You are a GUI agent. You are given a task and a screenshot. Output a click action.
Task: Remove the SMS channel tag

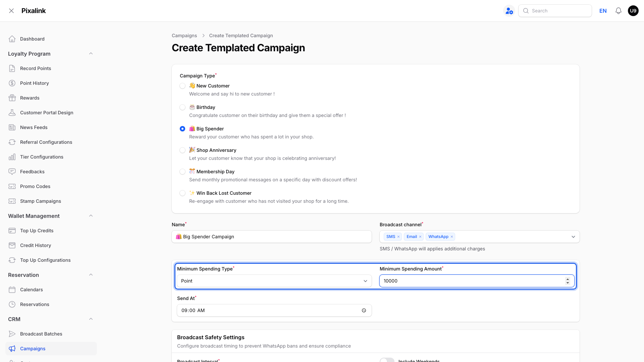[398, 237]
